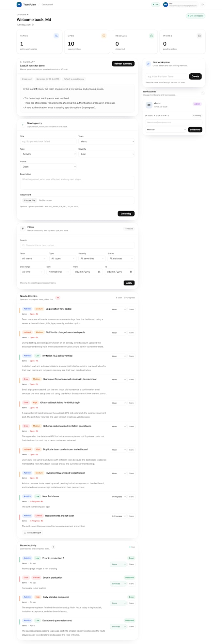Viewport: 222px width, 644px height.
Task: Click the log Title input field
Action: [48, 141]
